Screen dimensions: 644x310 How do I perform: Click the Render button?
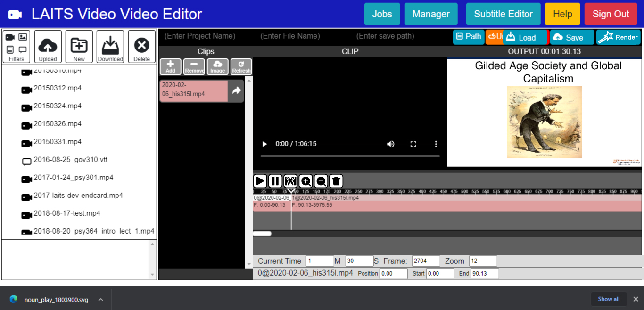(x=618, y=37)
